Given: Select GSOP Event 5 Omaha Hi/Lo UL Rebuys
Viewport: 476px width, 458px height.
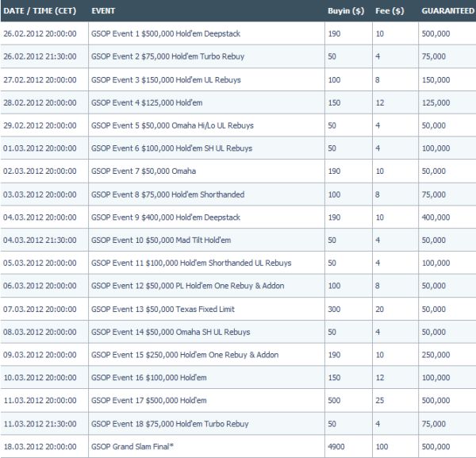Looking at the screenshot, I should pos(172,125).
